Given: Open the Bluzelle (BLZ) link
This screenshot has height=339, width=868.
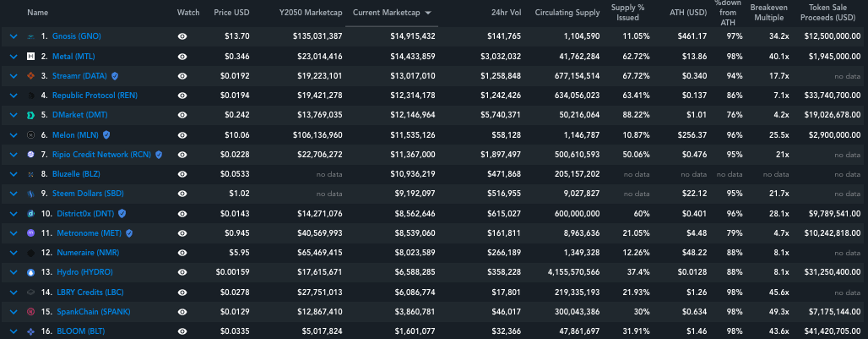Looking at the screenshot, I should (76, 174).
